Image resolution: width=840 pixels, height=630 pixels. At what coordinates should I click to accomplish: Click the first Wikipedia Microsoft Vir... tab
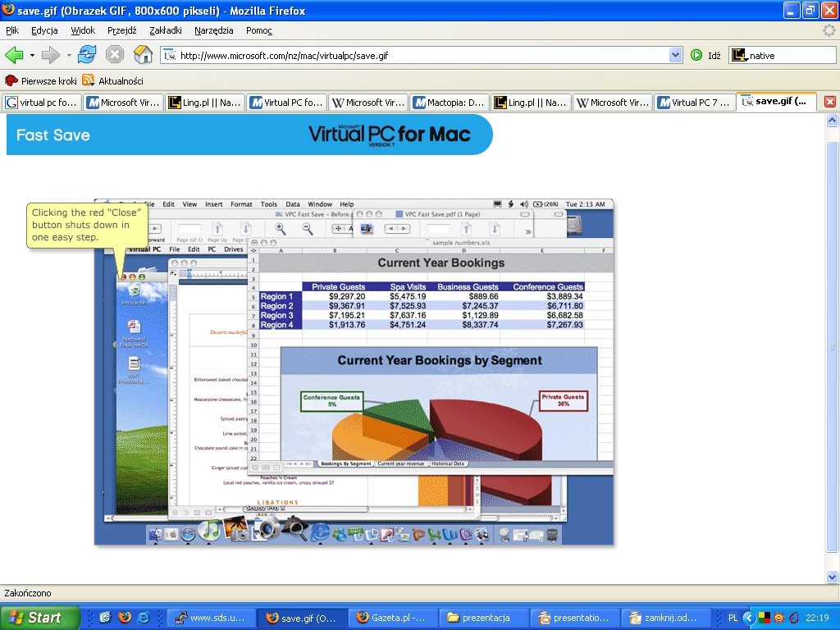coord(368,103)
